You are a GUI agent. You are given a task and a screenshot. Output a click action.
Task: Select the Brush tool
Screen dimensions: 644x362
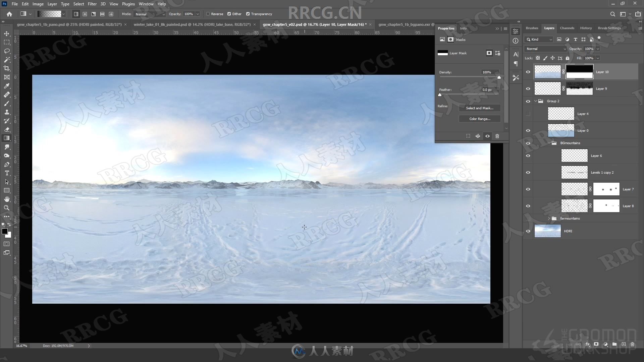(7, 103)
